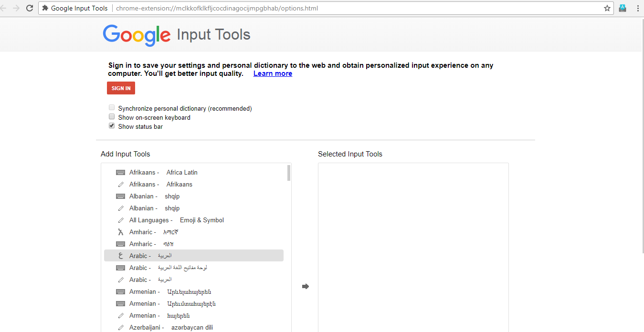This screenshot has height=332, width=644.
Task: Select the Albanian keyboard layout icon
Action: (121, 197)
